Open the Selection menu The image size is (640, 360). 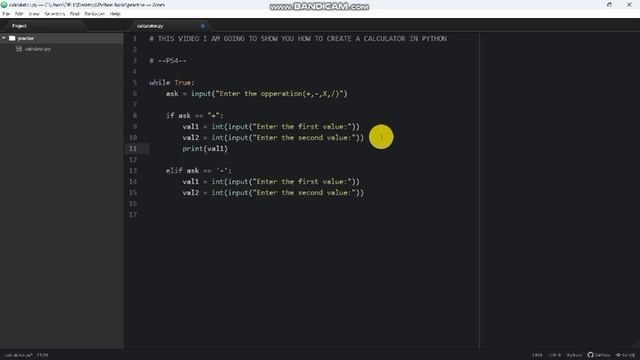(55, 14)
